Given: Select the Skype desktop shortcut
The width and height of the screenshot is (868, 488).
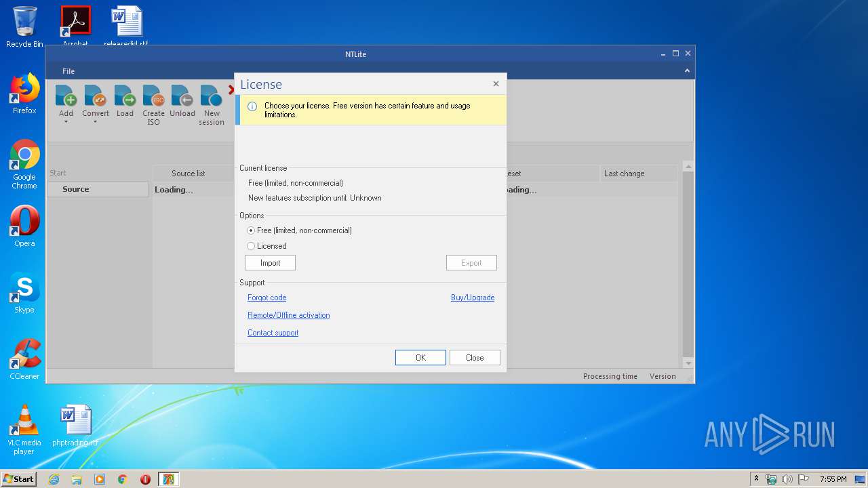Looking at the screenshot, I should click(24, 293).
